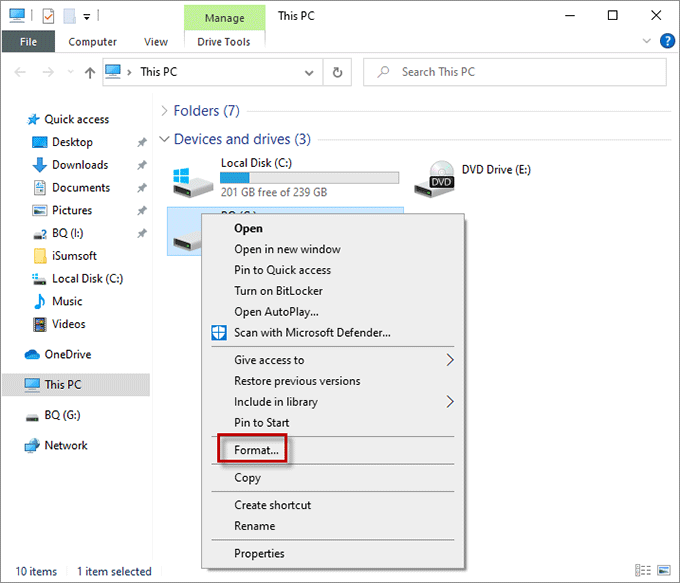Click the Network icon in navigation pane

point(32,445)
